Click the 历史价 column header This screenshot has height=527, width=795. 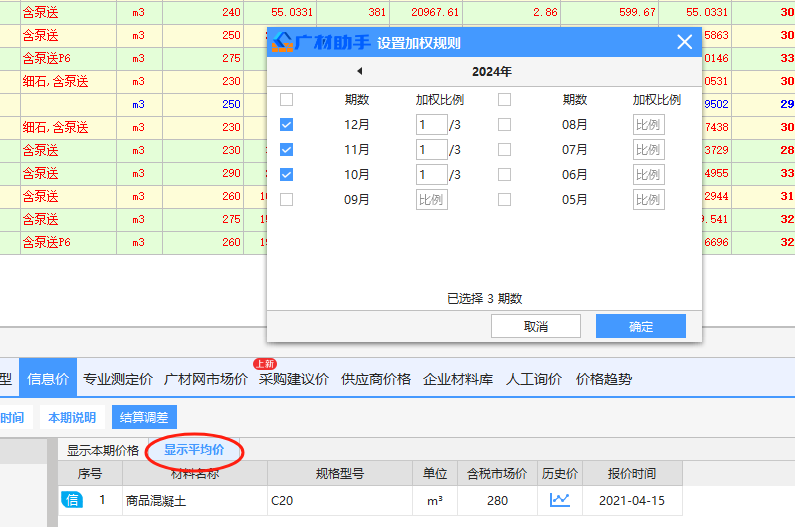(560, 473)
